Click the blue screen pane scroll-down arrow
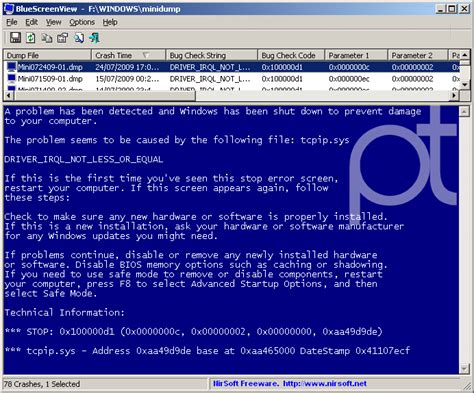 click(x=464, y=368)
